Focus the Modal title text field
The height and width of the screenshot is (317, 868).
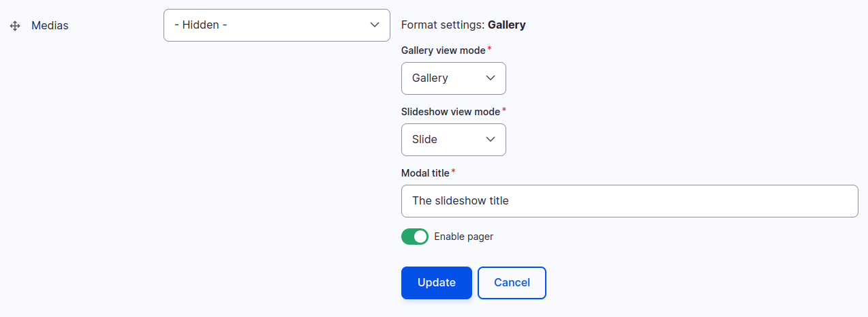pos(630,201)
